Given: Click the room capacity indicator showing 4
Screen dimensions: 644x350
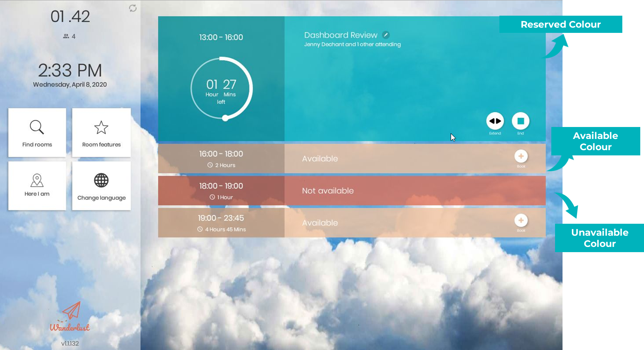Looking at the screenshot, I should [x=70, y=36].
